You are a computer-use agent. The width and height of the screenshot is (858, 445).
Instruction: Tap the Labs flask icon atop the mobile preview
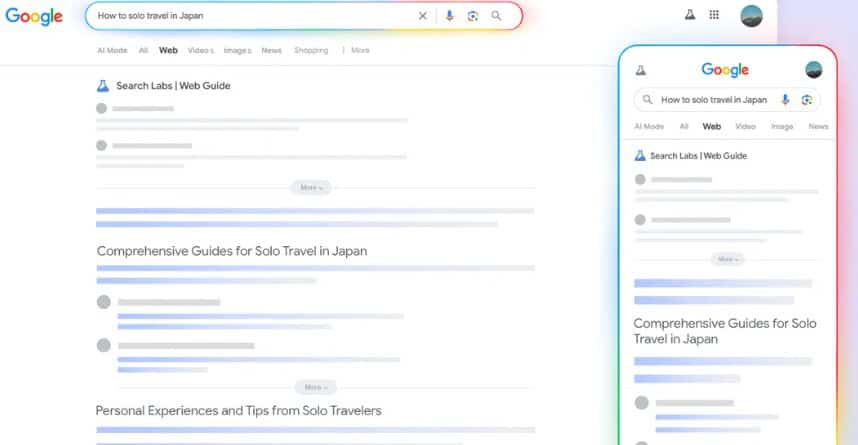point(640,70)
